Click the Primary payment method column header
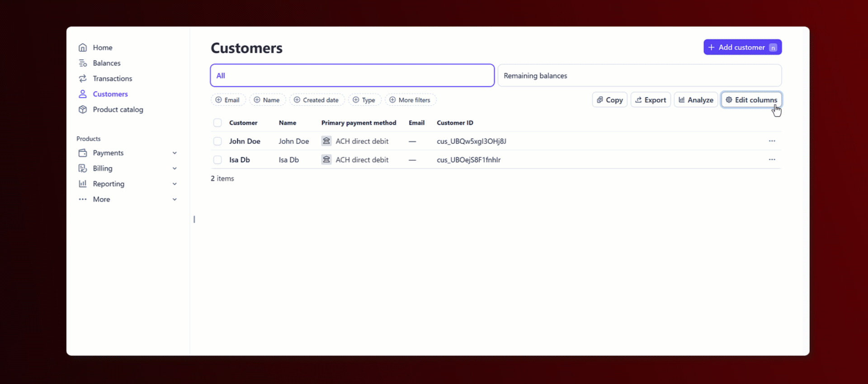The width and height of the screenshot is (868, 384). (x=359, y=123)
